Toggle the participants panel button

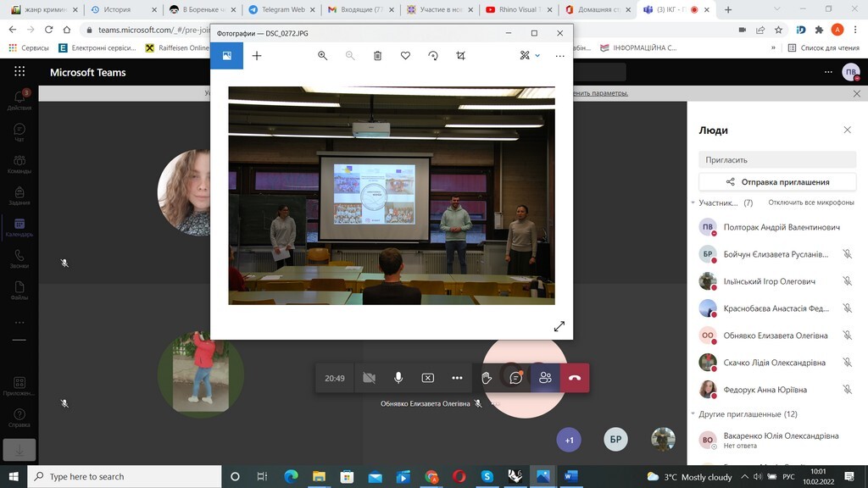coord(545,378)
